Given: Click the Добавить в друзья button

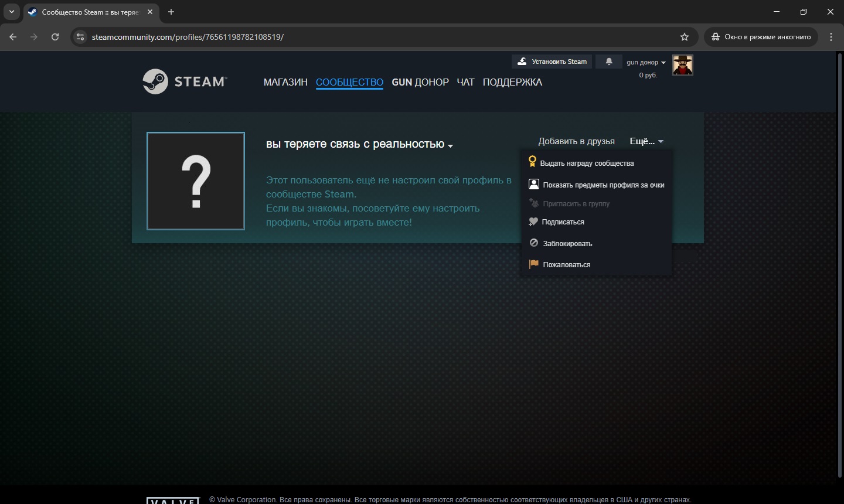Looking at the screenshot, I should click(x=576, y=141).
